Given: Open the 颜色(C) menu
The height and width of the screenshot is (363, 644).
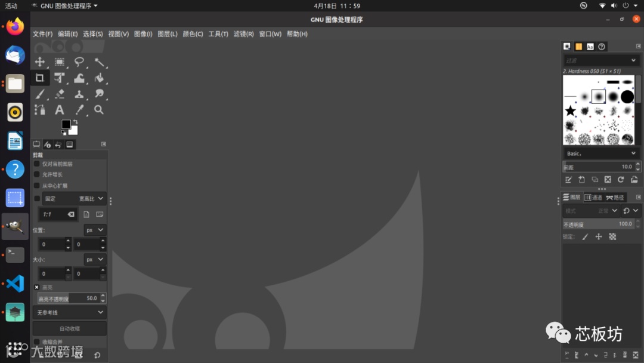Looking at the screenshot, I should 193,33.
